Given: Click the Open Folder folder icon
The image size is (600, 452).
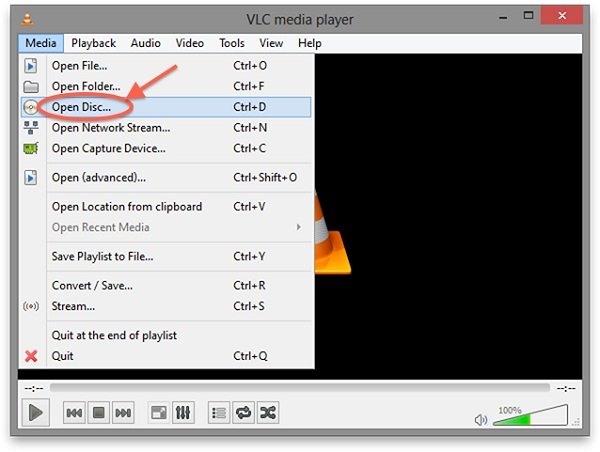Looking at the screenshot, I should [31, 87].
